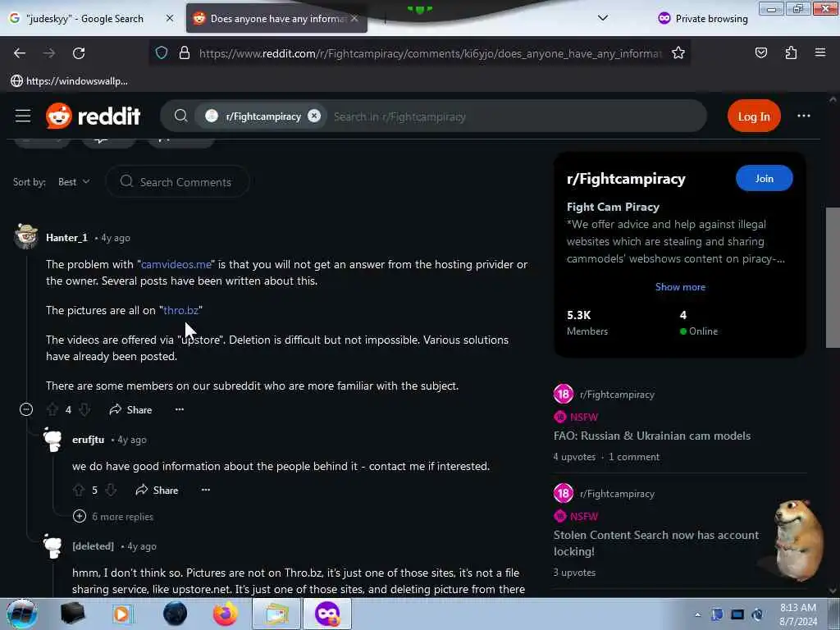The height and width of the screenshot is (630, 840).
Task: Click the r/Fightcampiracy link above the Stolen Content post
Action: pyautogui.click(x=617, y=493)
